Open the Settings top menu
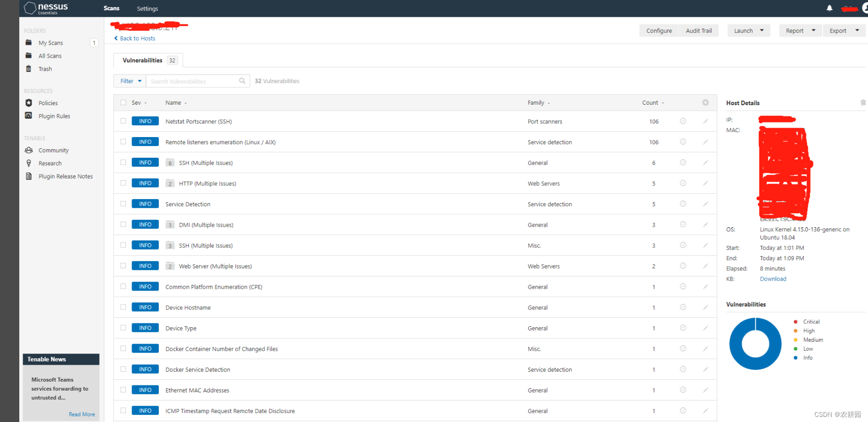Viewport: 868px width, 422px height. click(147, 8)
